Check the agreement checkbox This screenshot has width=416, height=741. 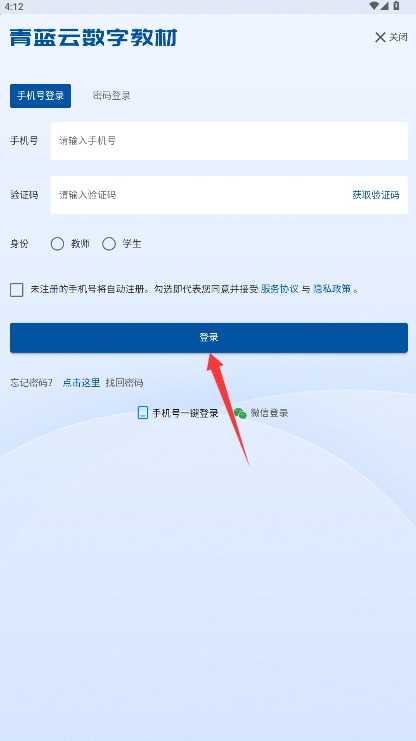coord(17,290)
